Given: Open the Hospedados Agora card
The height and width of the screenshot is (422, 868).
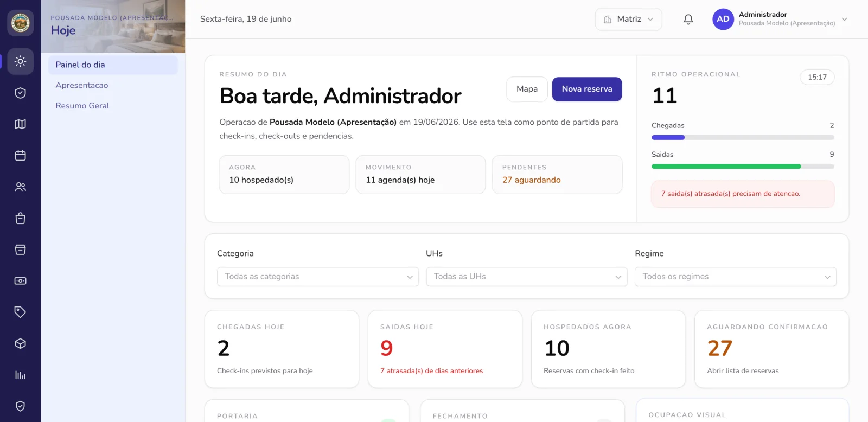Looking at the screenshot, I should click(x=608, y=349).
